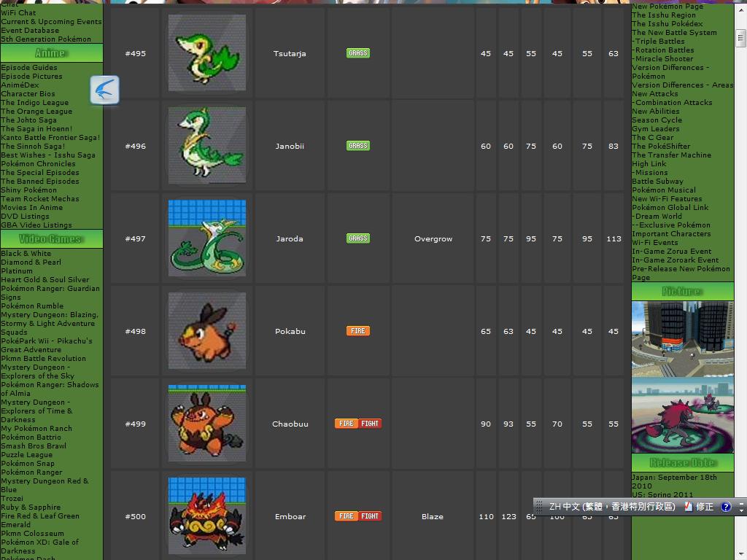Click the Fire type badge for Pokabu
This screenshot has height=560, width=747.
[357, 331]
